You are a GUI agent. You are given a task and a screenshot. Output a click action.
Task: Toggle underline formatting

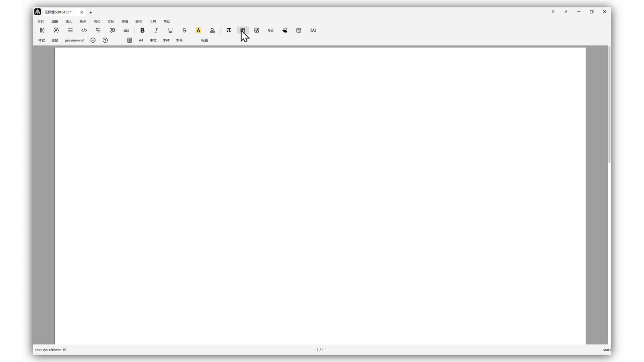tap(170, 30)
